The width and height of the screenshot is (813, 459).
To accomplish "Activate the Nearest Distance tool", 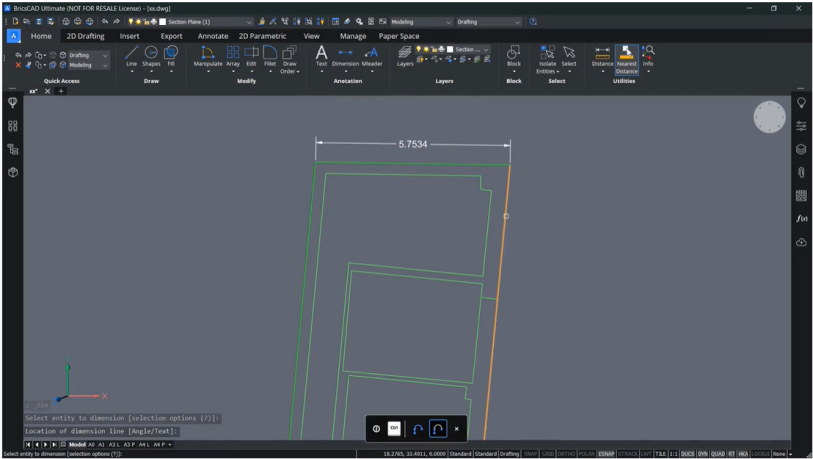I will coord(626,60).
